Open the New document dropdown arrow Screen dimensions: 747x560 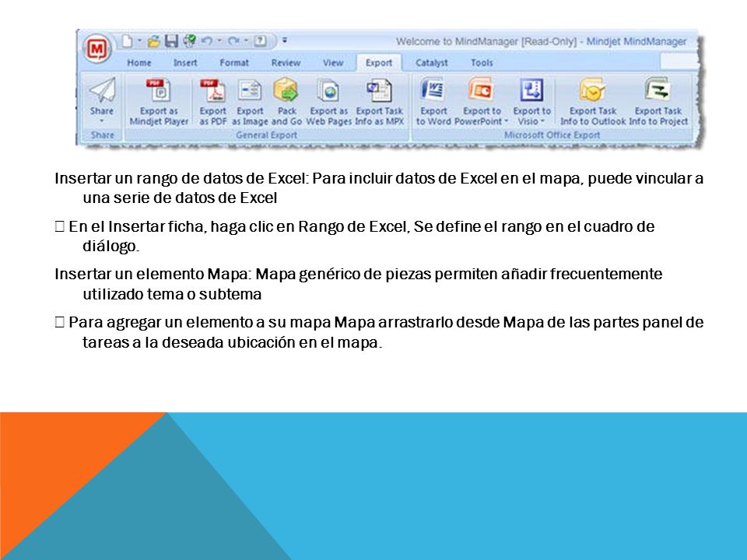(140, 41)
